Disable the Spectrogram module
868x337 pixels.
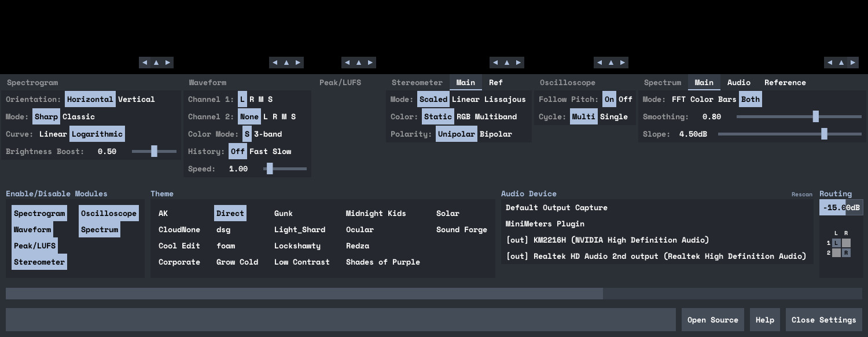coord(39,213)
